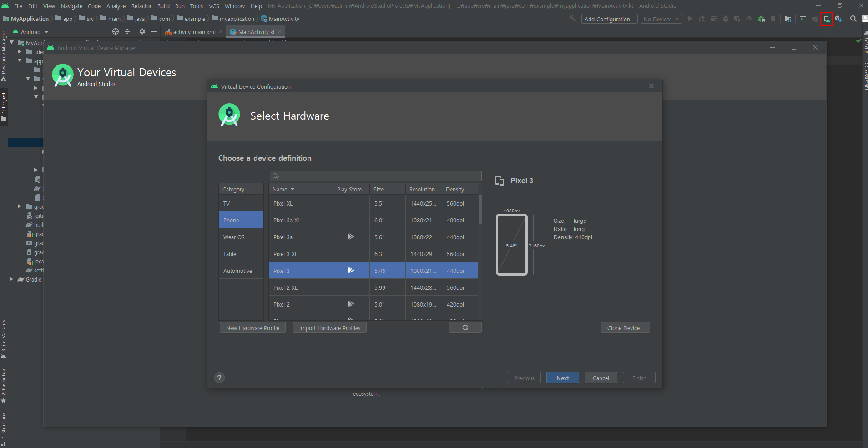Open the Structure side tab
This screenshot has height=448, width=868.
pyautogui.click(x=4, y=429)
